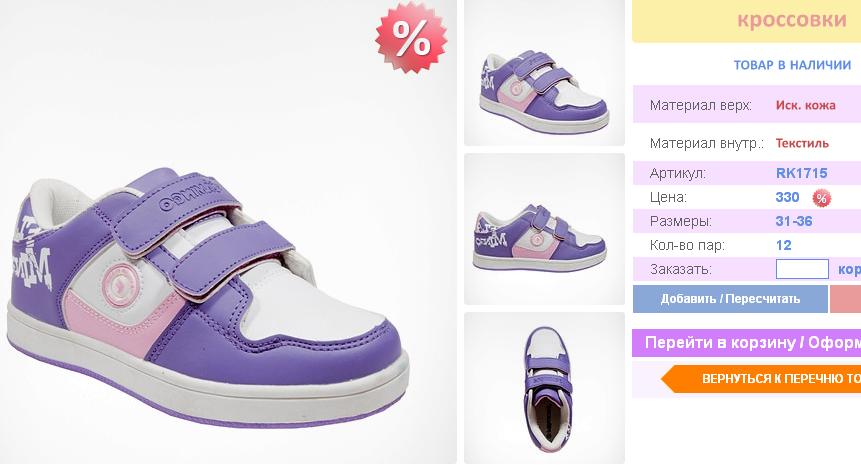Click the order quantity input field
This screenshot has height=465, width=861.
coord(802,269)
